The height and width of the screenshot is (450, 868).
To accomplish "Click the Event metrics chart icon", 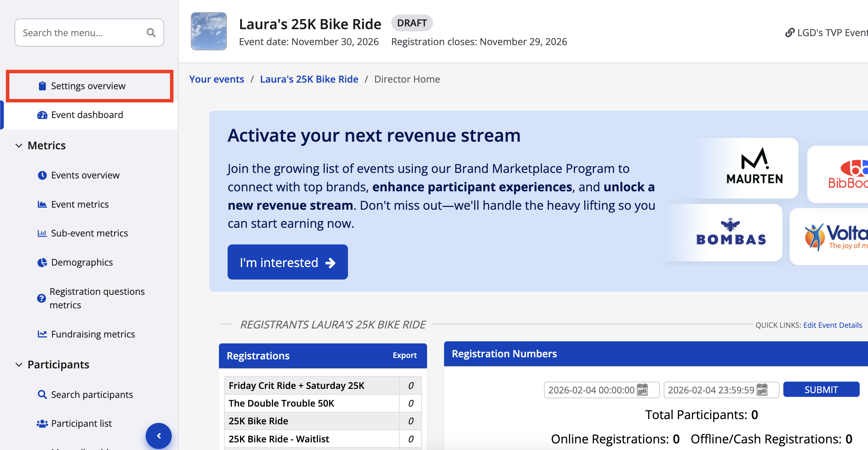I will (x=42, y=204).
